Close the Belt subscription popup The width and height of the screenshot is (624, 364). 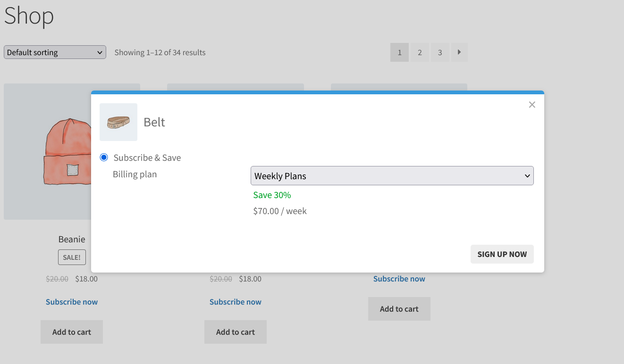click(x=532, y=105)
